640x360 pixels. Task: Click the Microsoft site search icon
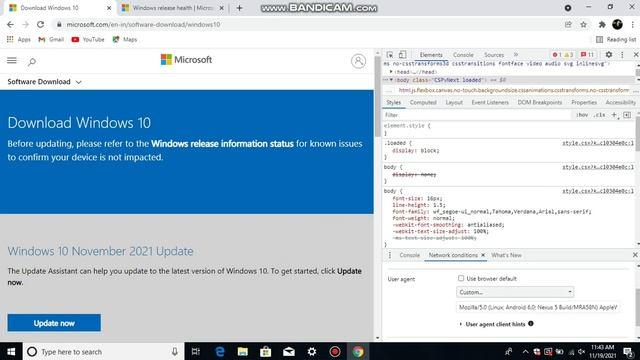click(32, 62)
